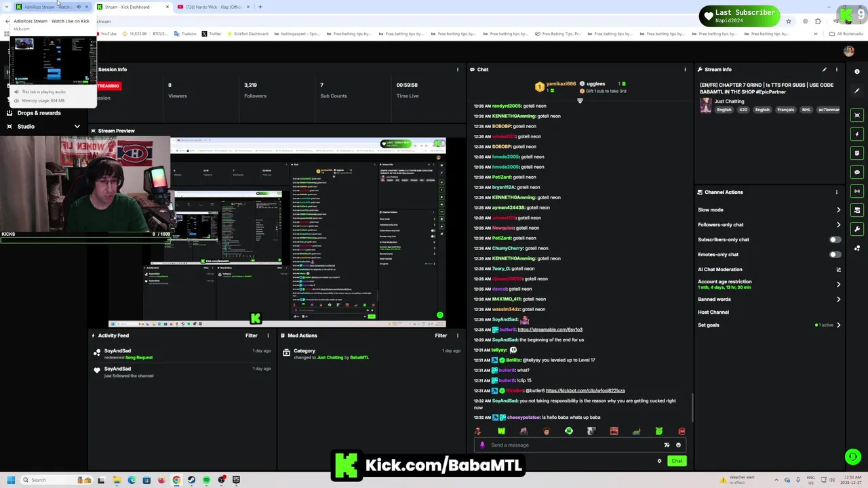This screenshot has width=868, height=488.
Task: Click the green support chat bubble icon
Action: pyautogui.click(x=852, y=457)
